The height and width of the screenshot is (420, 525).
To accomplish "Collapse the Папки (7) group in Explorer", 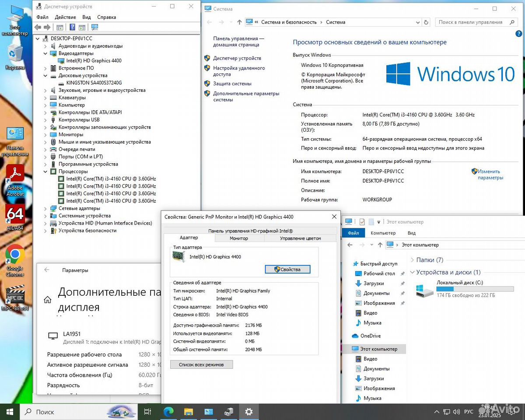I will pyautogui.click(x=412, y=260).
